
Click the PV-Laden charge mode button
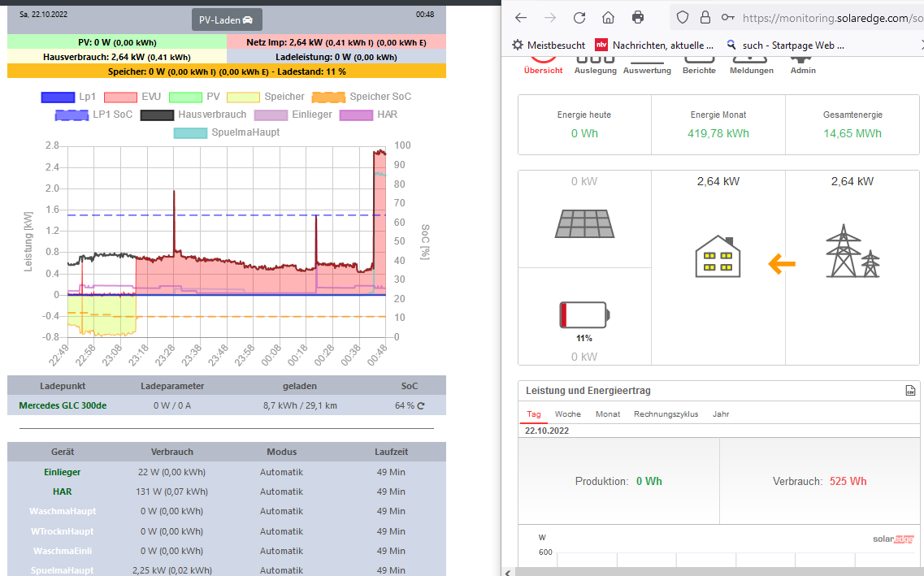click(227, 19)
